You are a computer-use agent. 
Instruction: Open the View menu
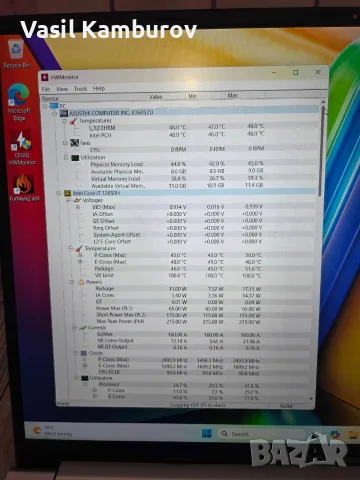62,89
